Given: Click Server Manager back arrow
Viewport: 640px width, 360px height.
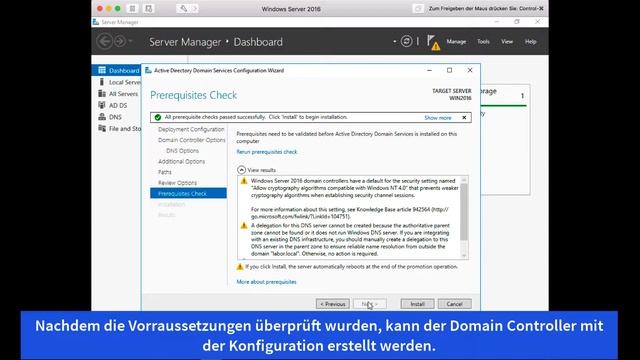Looking at the screenshot, I should (104, 42).
